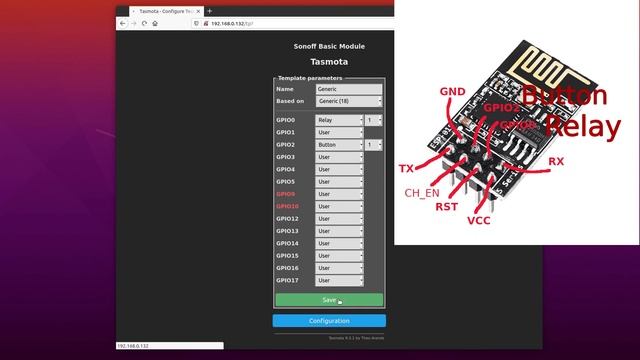
Task: Open the browser home page icon
Action: (x=155, y=24)
